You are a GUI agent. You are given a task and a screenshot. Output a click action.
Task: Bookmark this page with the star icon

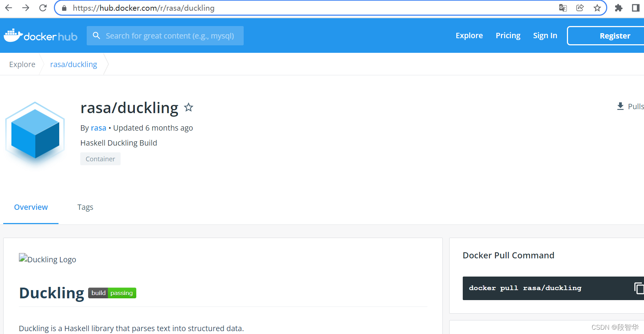(597, 8)
